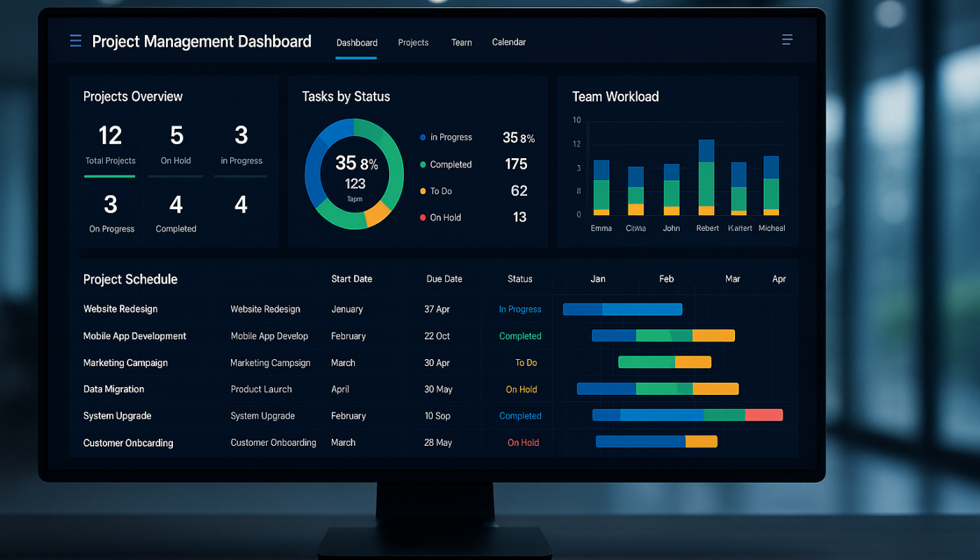Click the red On Hold legend dot
This screenshot has width=980, height=560.
tap(423, 218)
